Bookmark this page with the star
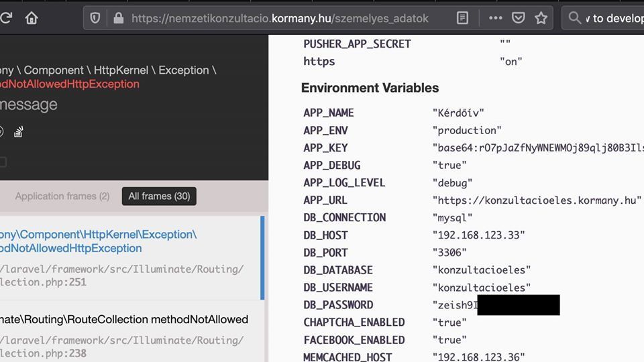 click(x=541, y=18)
